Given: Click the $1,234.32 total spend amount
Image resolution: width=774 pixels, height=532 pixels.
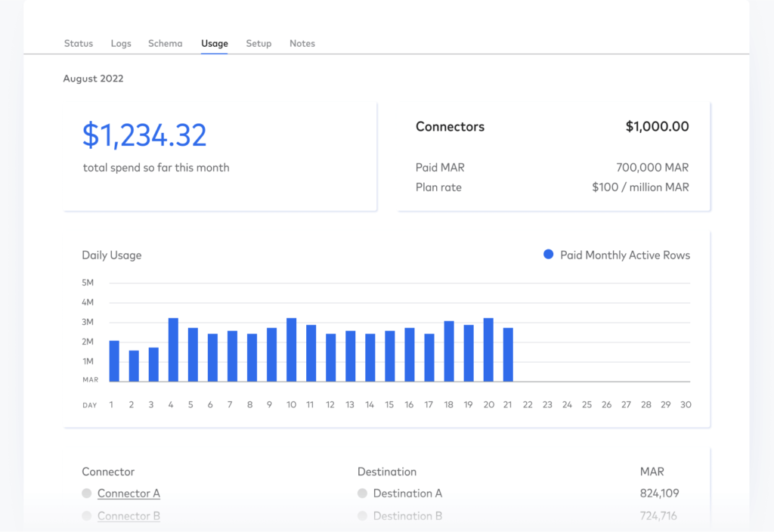Looking at the screenshot, I should (x=144, y=135).
